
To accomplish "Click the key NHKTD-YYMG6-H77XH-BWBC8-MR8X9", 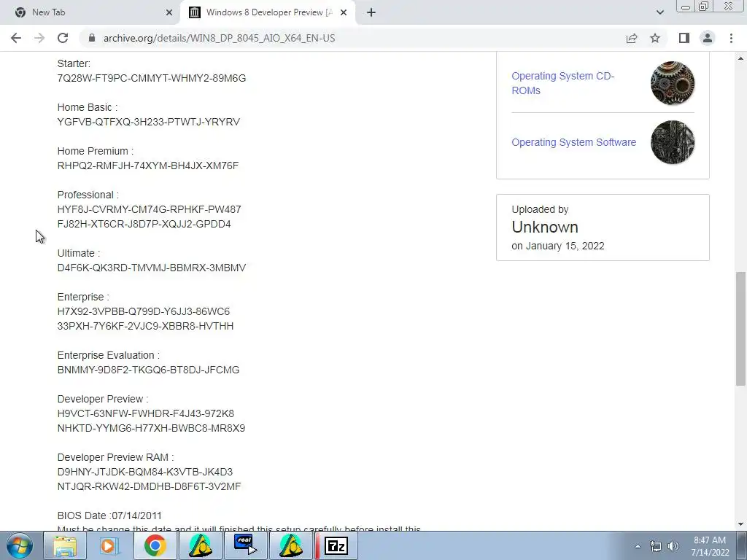I will pos(151,428).
